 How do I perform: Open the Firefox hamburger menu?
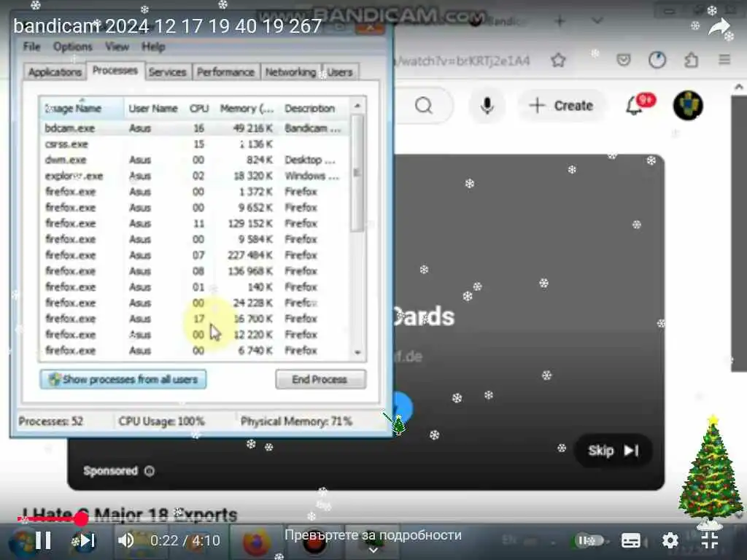[x=724, y=60]
